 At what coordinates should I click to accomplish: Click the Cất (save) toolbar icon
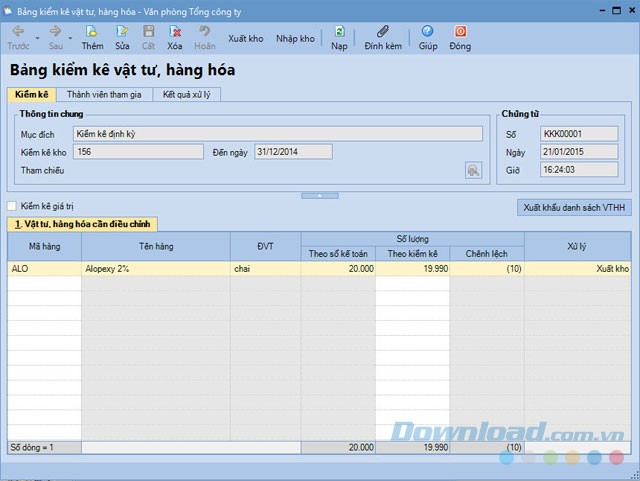pos(148,32)
